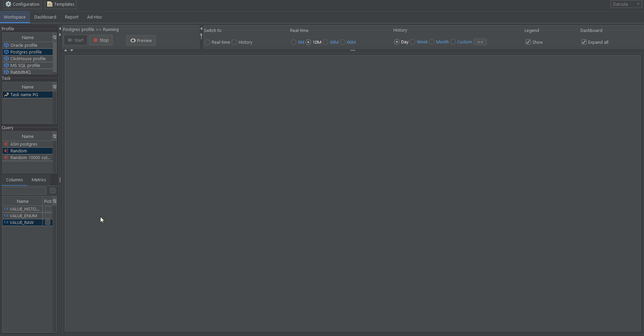Collapse toolbar with up triangle

tap(66, 50)
